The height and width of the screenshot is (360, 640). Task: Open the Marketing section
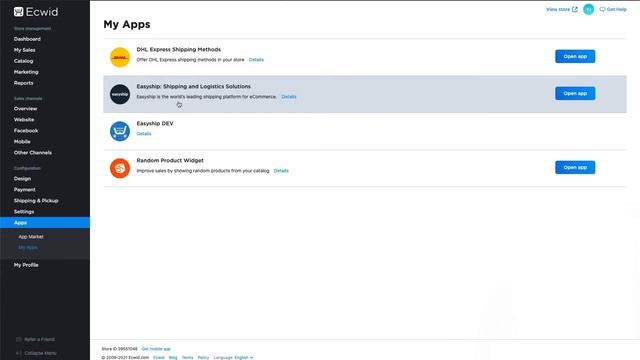26,72
